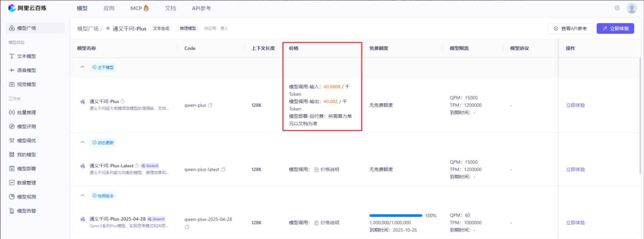The image size is (644, 239).
Task: Click the 主干模型 group tag
Action: (x=103, y=68)
